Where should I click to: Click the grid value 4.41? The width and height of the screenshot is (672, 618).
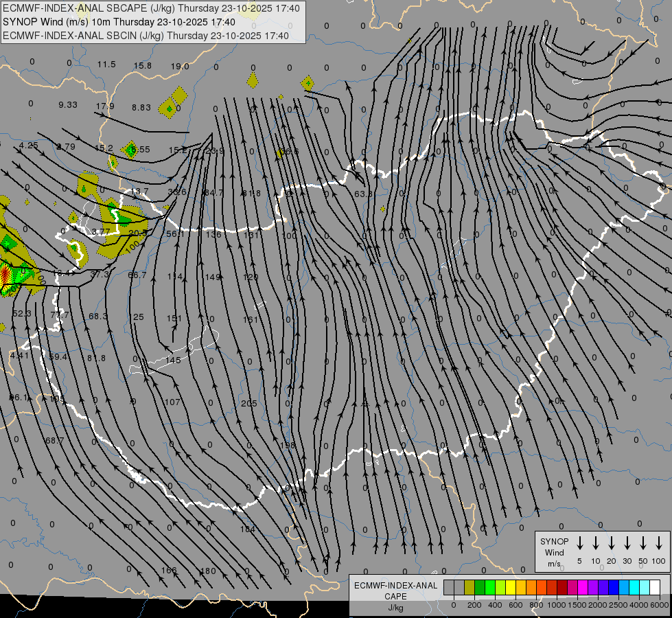click(19, 356)
